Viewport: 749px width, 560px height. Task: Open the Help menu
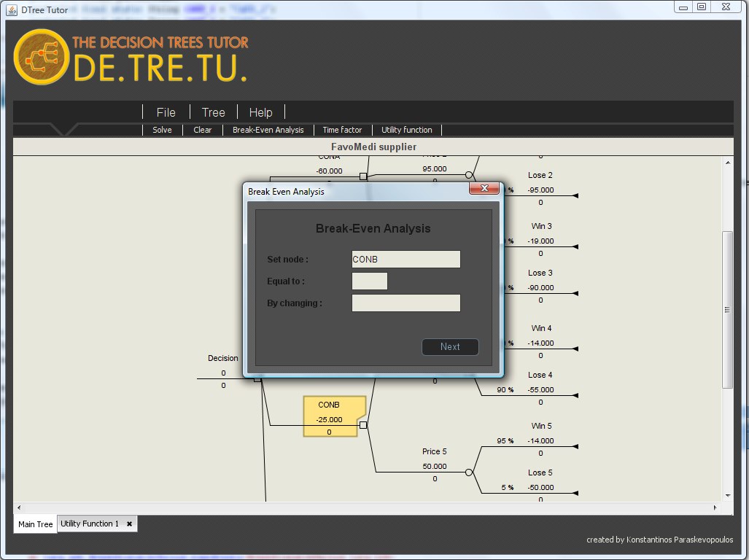click(260, 112)
